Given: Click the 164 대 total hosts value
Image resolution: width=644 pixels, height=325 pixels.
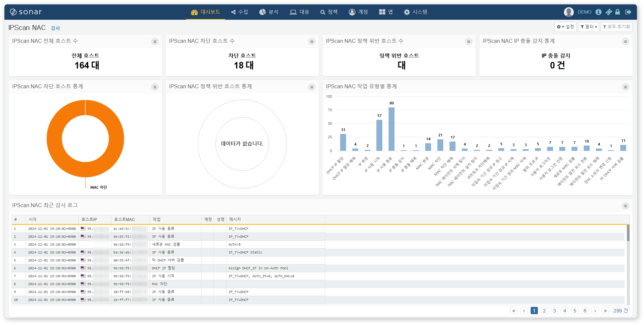Looking at the screenshot, I should click(x=87, y=66).
